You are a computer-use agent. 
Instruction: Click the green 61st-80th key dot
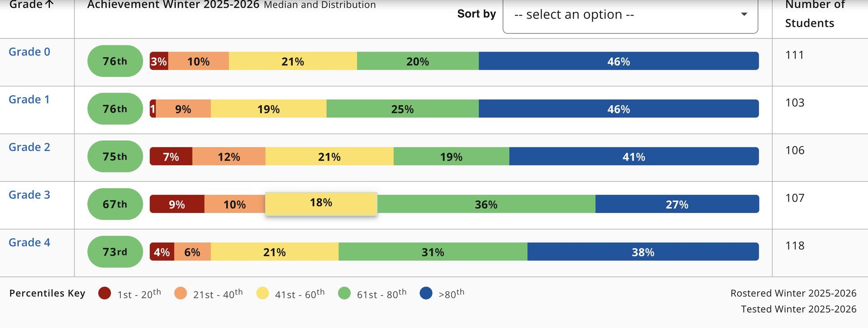344,293
